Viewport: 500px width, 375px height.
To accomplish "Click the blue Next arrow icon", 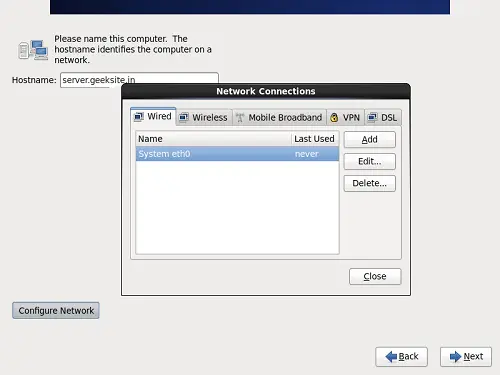I will point(455,357).
